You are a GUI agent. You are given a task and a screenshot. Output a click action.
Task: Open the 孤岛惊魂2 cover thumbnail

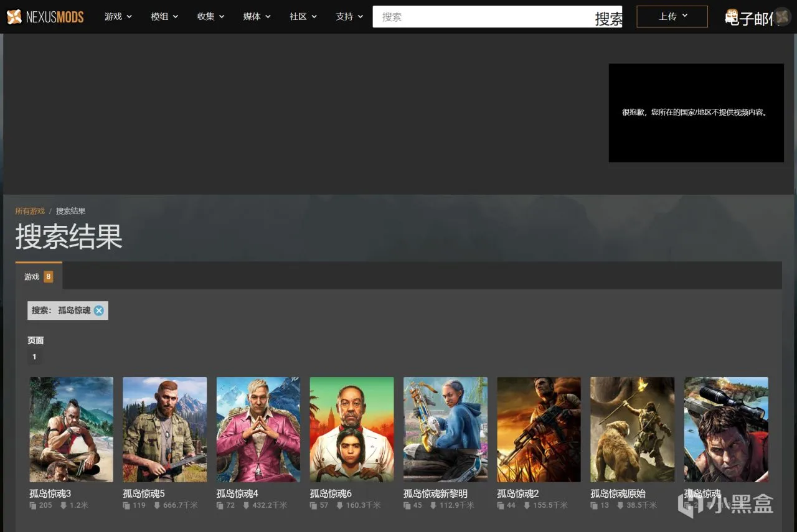point(539,429)
